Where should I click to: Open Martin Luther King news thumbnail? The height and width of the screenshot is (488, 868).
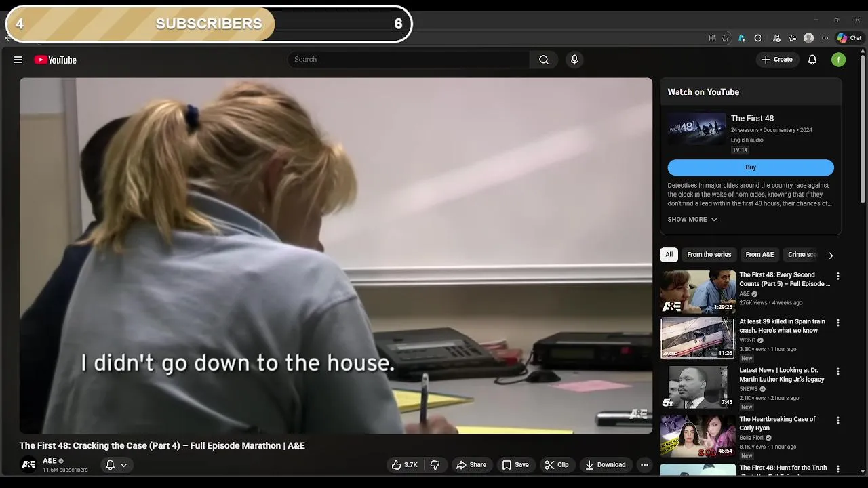[698, 387]
